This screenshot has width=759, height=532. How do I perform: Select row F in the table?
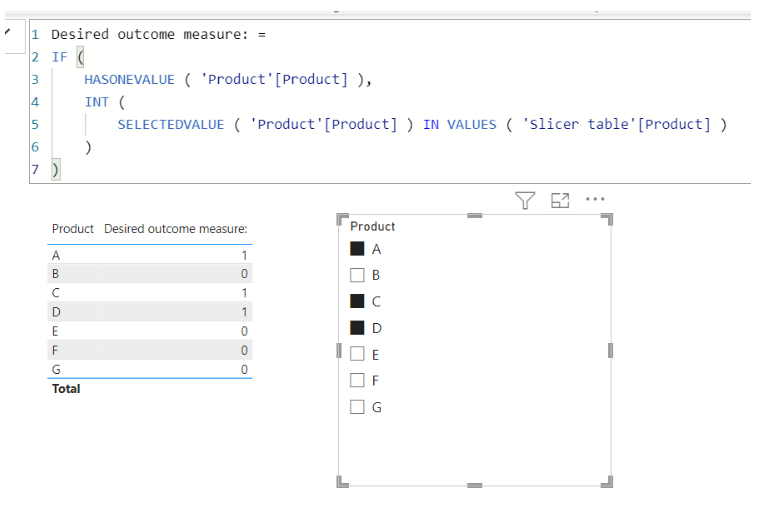click(150, 350)
